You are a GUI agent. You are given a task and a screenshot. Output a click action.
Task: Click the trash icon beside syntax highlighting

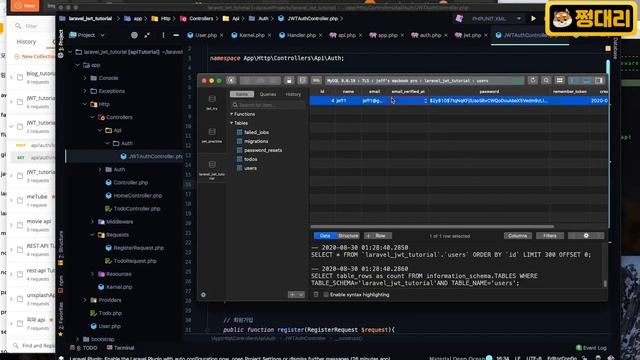tap(316, 294)
